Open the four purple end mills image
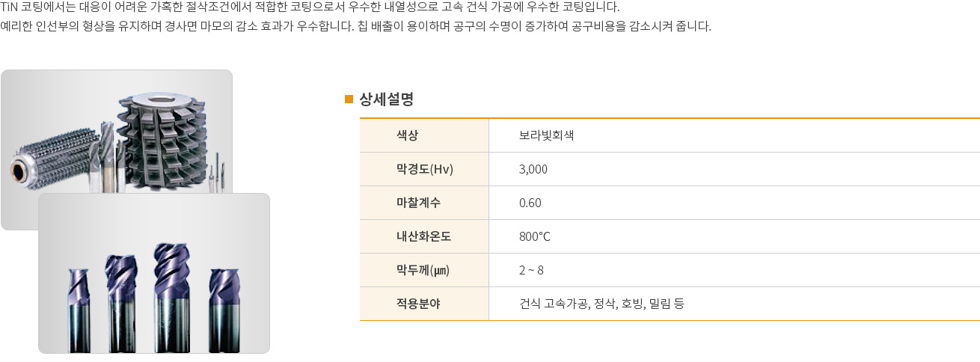The height and width of the screenshot is (362, 980). (x=154, y=273)
